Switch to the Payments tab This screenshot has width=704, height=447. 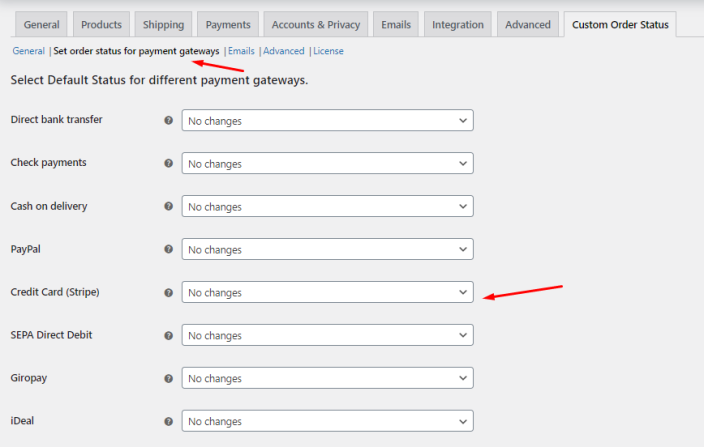tap(228, 24)
